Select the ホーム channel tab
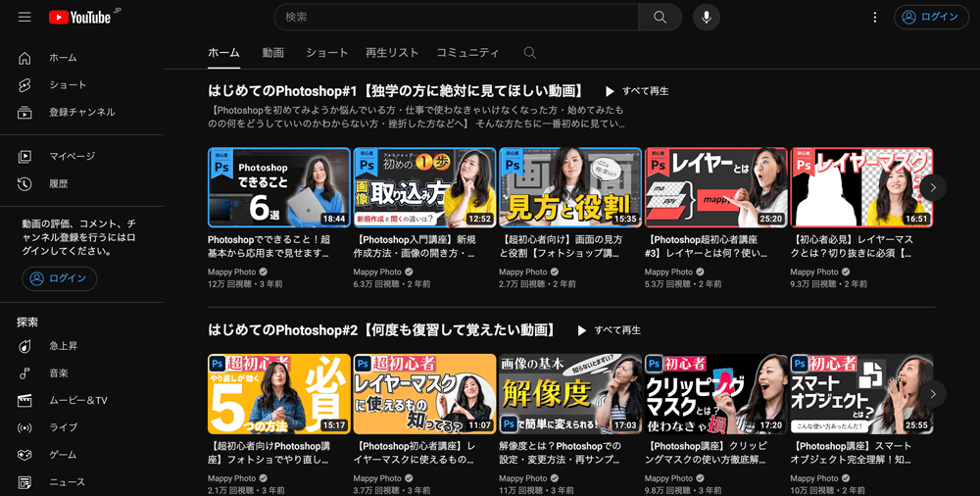This screenshot has height=496, width=980. click(x=223, y=53)
